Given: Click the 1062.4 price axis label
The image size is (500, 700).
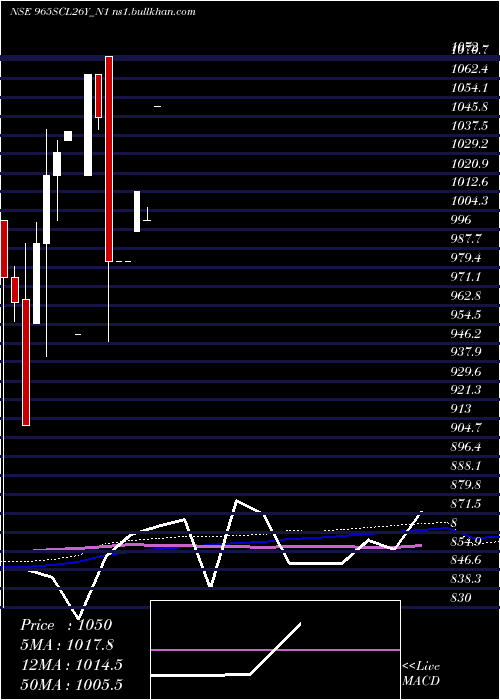Looking at the screenshot, I should [470, 69].
